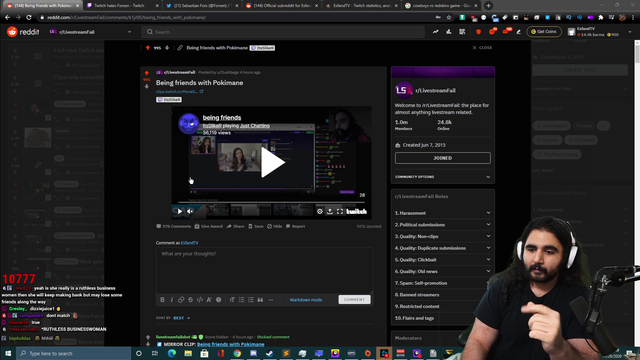
Task: Expand rule 3. Quality: Non-clips
Action: click(442, 236)
